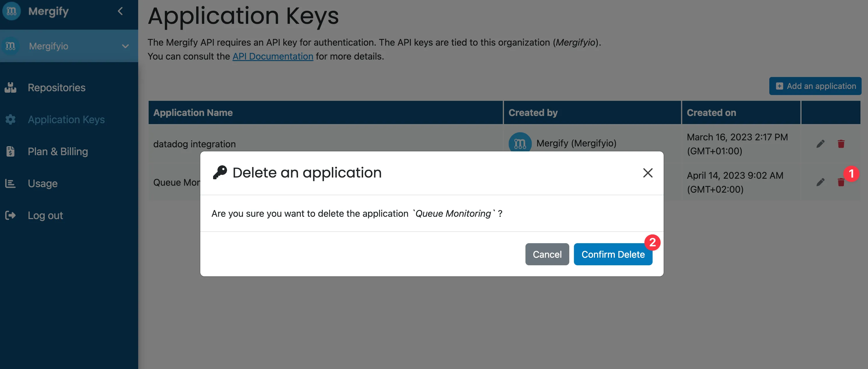Delete Queue Monitoring using the trash icon
Screen dimensions: 868x369
click(x=841, y=182)
